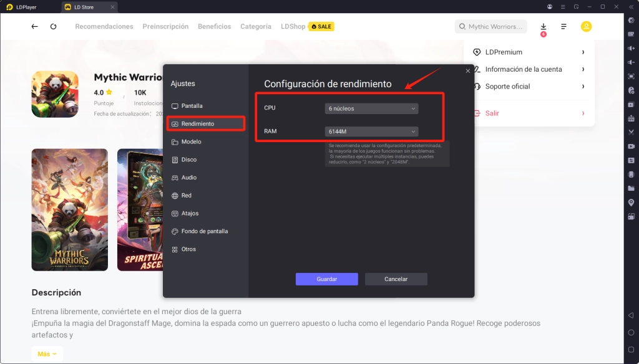Select Fondo de pantalla section

click(x=206, y=231)
